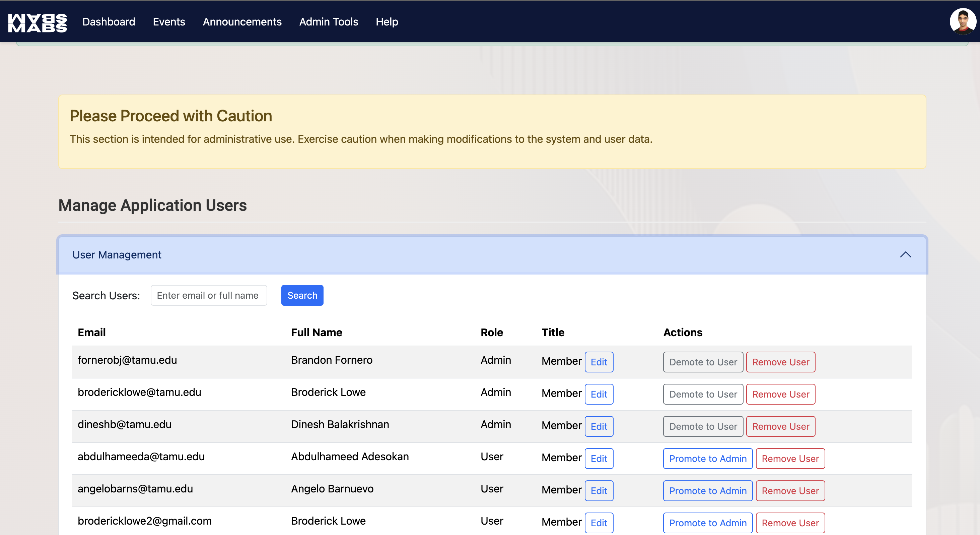The height and width of the screenshot is (535, 980).
Task: Open Announcements in the navbar
Action: (x=242, y=22)
